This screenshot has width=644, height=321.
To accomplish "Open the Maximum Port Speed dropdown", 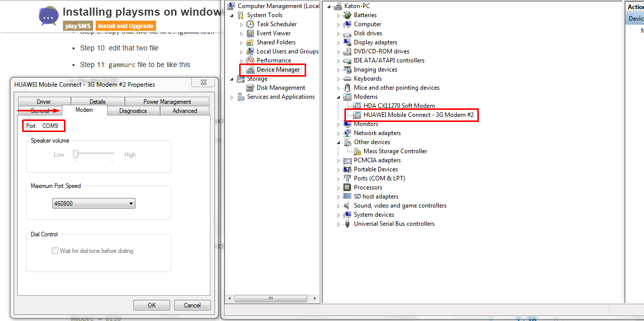I will (x=94, y=204).
